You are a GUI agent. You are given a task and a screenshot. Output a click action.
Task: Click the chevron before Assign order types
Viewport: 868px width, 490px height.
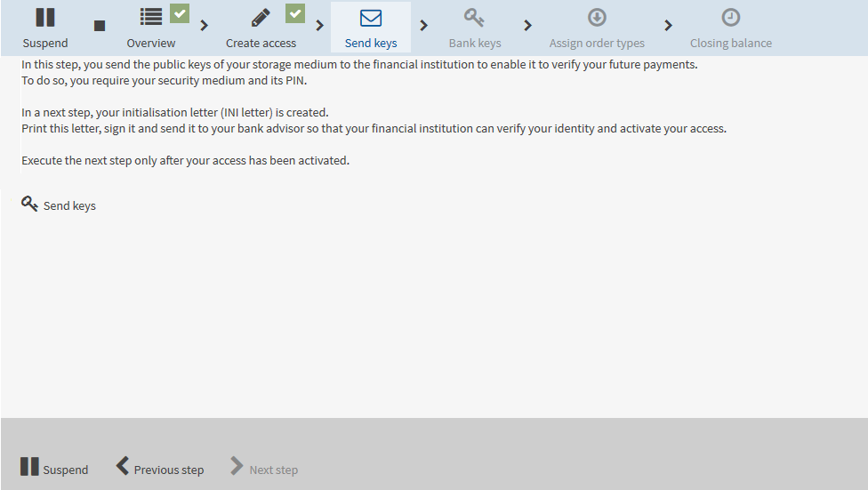pos(527,26)
